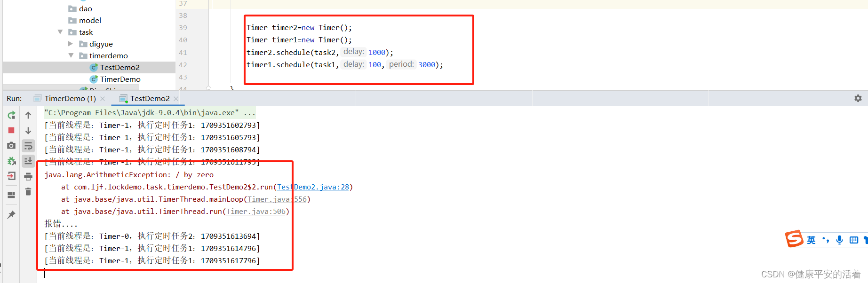This screenshot has height=283, width=868.
Task: Pin the Run tab with the pin icon
Action: 11,214
